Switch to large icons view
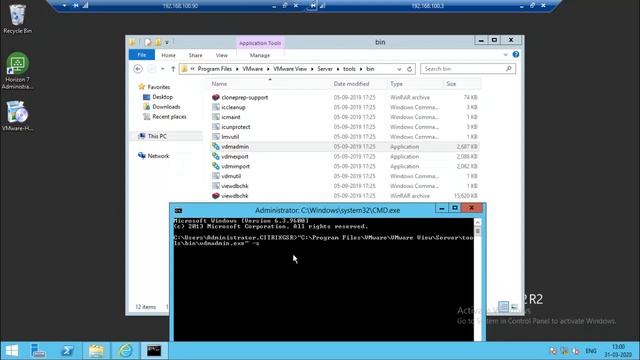This screenshot has width=640, height=360. tap(514, 307)
